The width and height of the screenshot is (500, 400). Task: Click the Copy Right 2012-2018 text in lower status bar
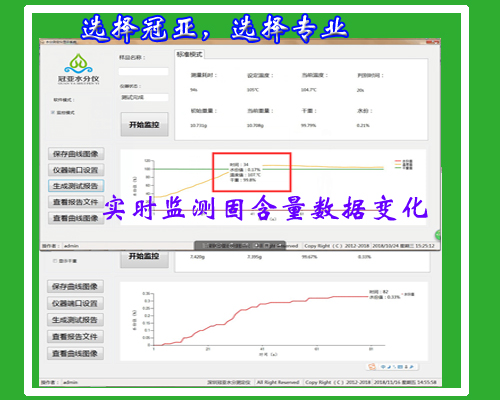coord(337,382)
